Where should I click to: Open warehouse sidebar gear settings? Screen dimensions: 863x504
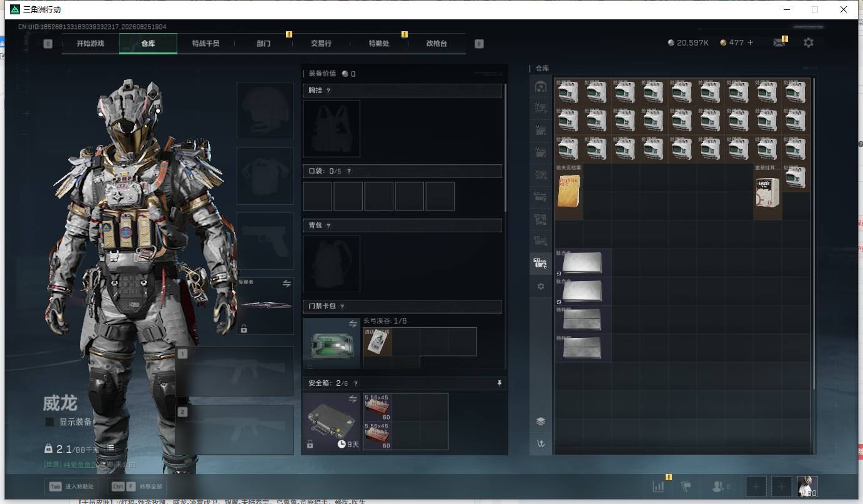[x=541, y=287]
